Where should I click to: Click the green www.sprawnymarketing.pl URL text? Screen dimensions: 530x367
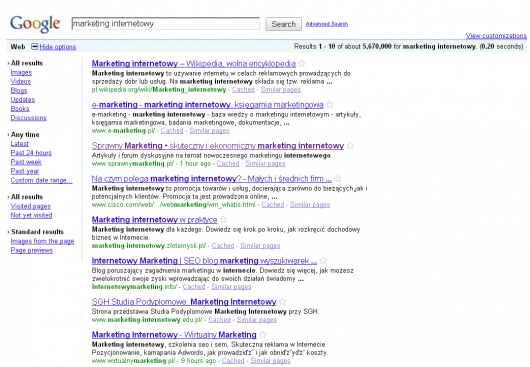(132, 164)
